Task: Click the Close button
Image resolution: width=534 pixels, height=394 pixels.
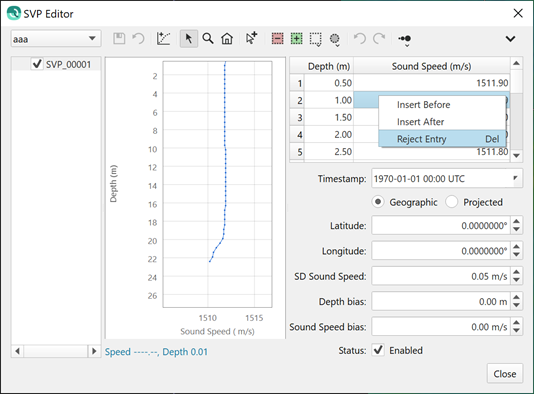Action: coord(505,374)
